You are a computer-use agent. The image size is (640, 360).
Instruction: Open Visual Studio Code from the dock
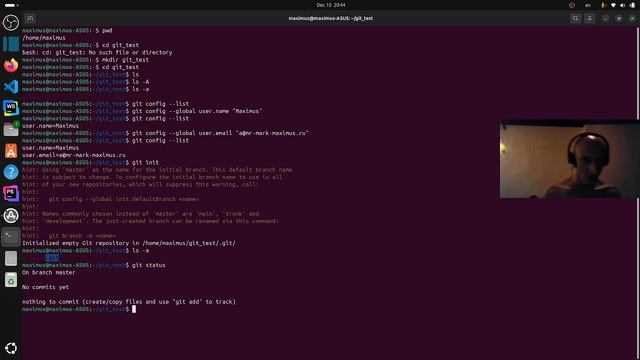point(11,87)
